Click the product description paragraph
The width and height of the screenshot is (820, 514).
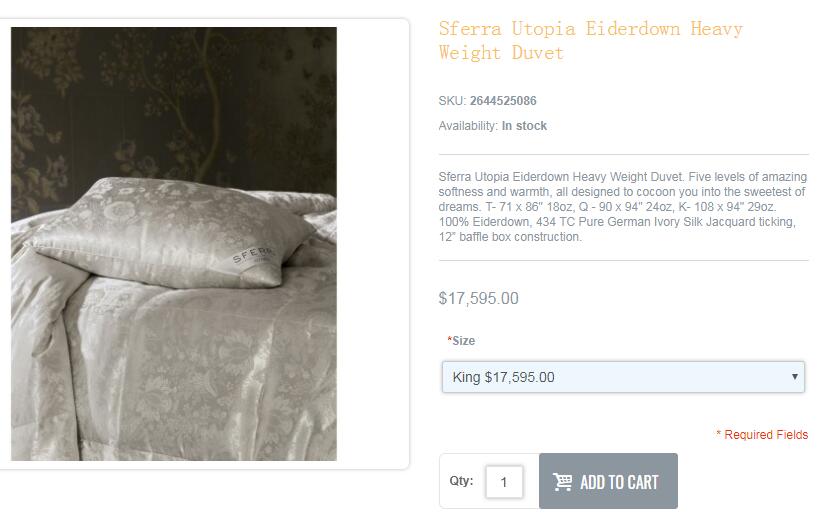pyautogui.click(x=623, y=207)
